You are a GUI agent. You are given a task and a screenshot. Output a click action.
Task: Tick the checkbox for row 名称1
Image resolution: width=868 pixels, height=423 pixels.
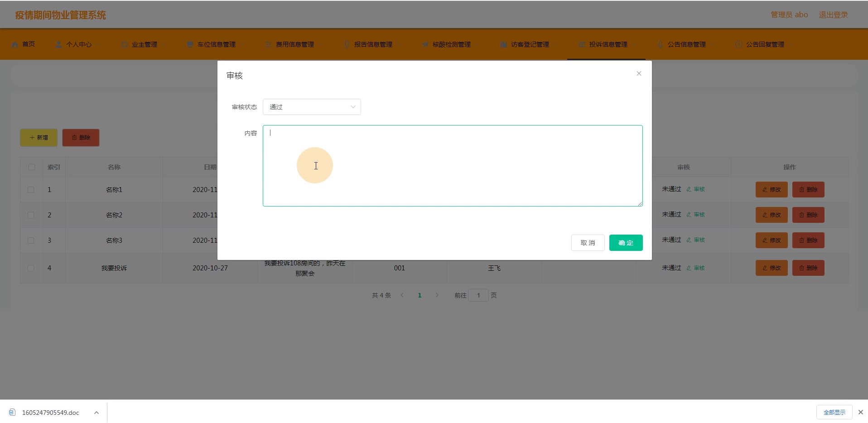pyautogui.click(x=31, y=190)
